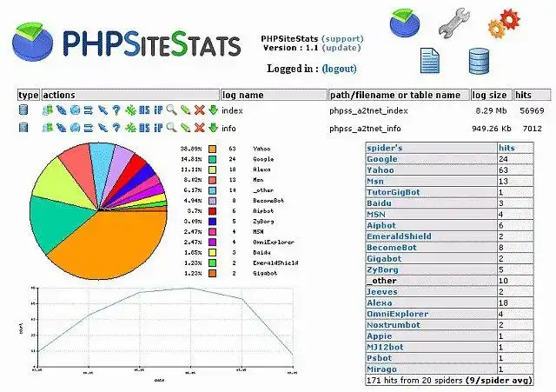This screenshot has width=556, height=392.
Task: Click the question mark icon in index row
Action: pyautogui.click(x=116, y=110)
